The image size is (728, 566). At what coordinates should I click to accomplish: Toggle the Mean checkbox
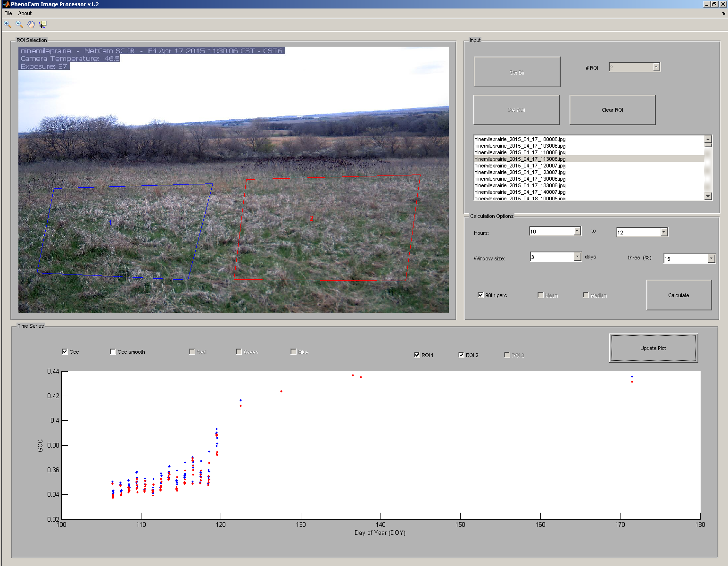coord(540,295)
